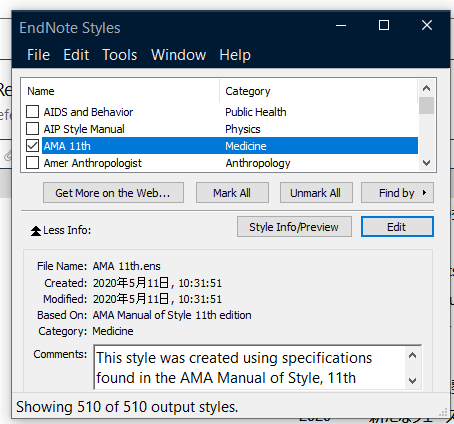Click the Comments box scroll up arrow
Screen dimensions: 454x424
pos(413,356)
